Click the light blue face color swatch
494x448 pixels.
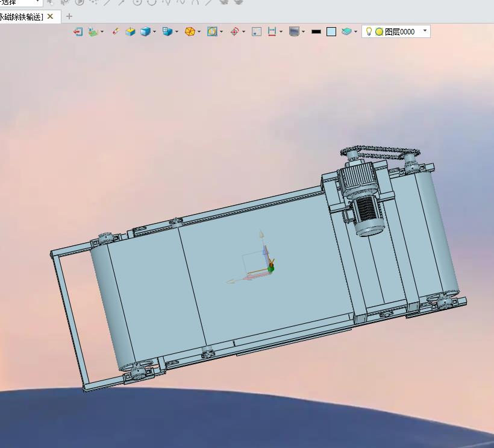pyautogui.click(x=331, y=31)
